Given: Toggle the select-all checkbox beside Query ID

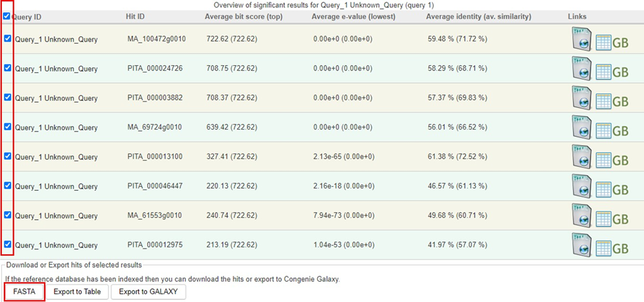Looking at the screenshot, I should [x=7, y=16].
